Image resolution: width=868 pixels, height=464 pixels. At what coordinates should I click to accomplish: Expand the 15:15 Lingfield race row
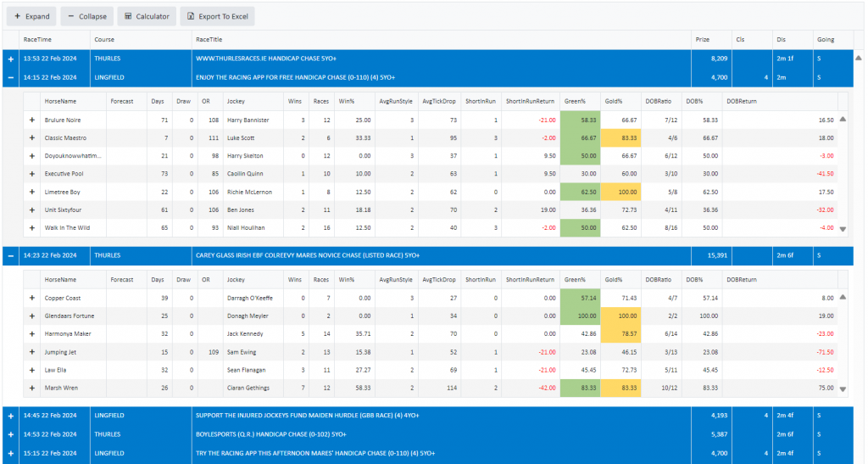click(x=10, y=454)
